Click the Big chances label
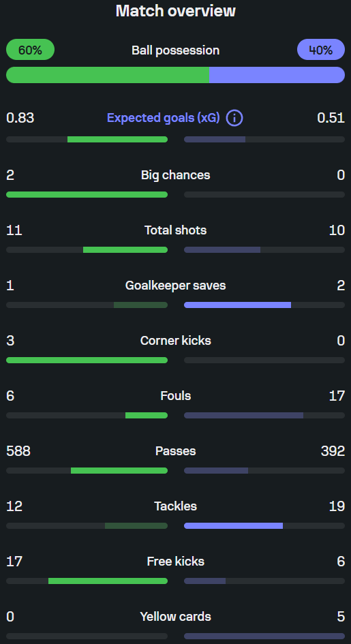The width and height of the screenshot is (351, 644). click(x=176, y=175)
